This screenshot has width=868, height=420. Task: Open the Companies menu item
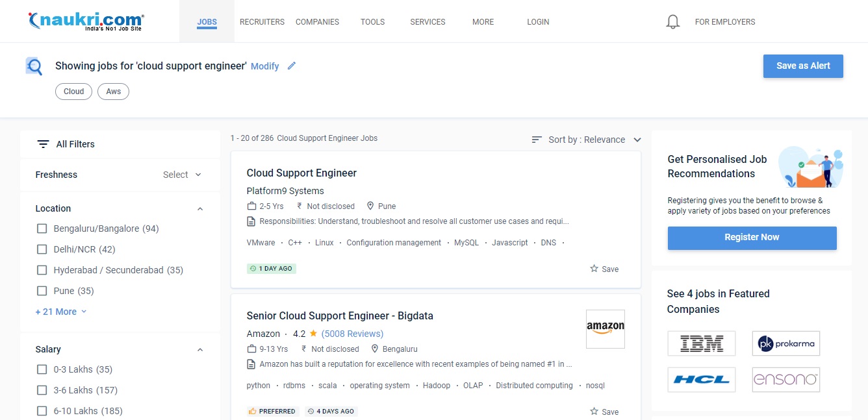[x=317, y=22]
